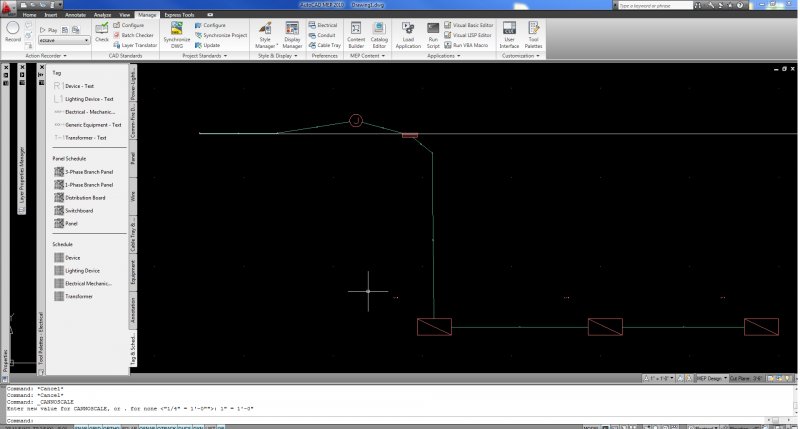Open Project Standards Configure
Image resolution: width=800 pixels, height=429 pixels.
tap(210, 25)
